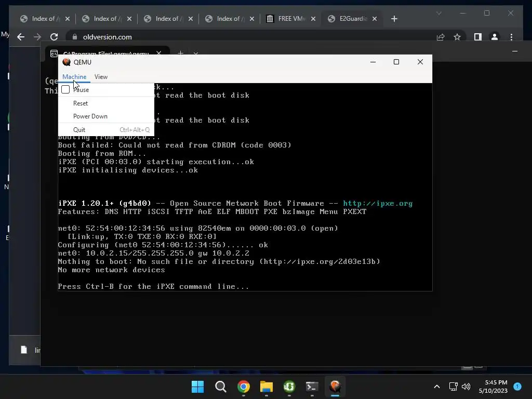Open Chrome from the taskbar
The image size is (532, 399).
244,387
